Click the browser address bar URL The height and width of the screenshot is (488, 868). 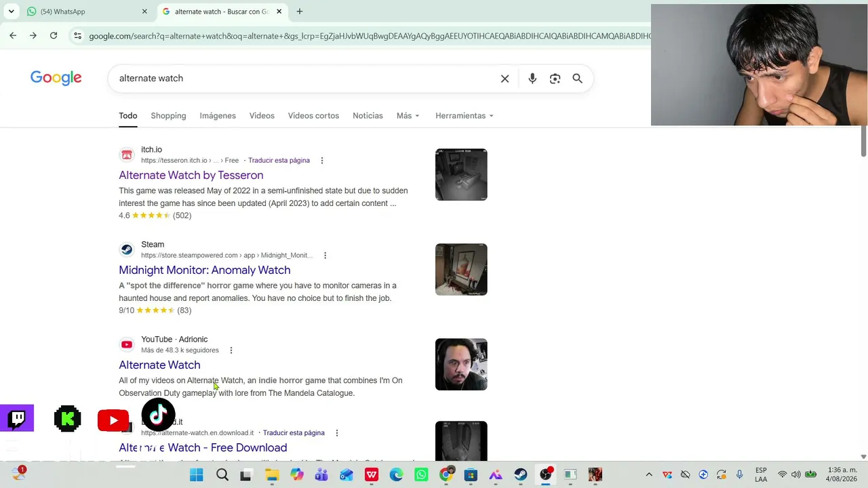370,36
